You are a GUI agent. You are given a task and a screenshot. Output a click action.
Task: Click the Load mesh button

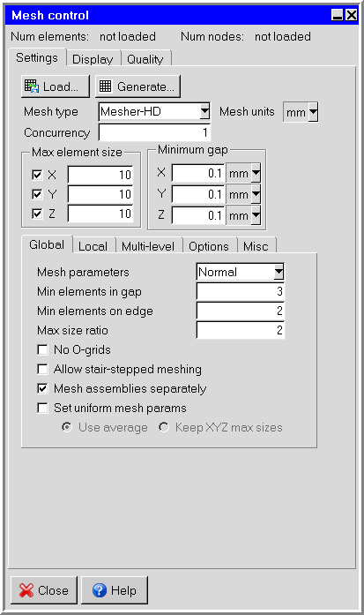[x=56, y=86]
